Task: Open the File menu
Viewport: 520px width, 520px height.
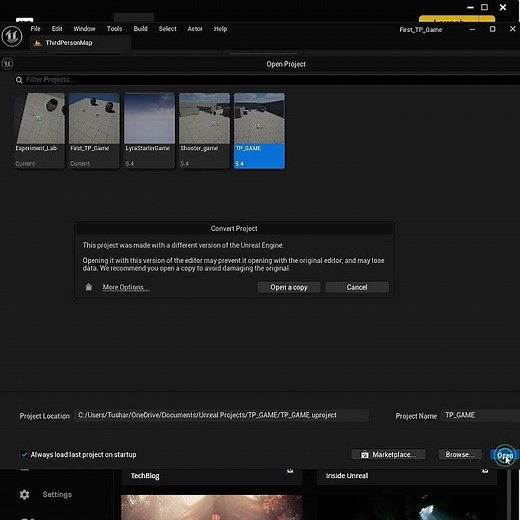Action: coord(36,29)
